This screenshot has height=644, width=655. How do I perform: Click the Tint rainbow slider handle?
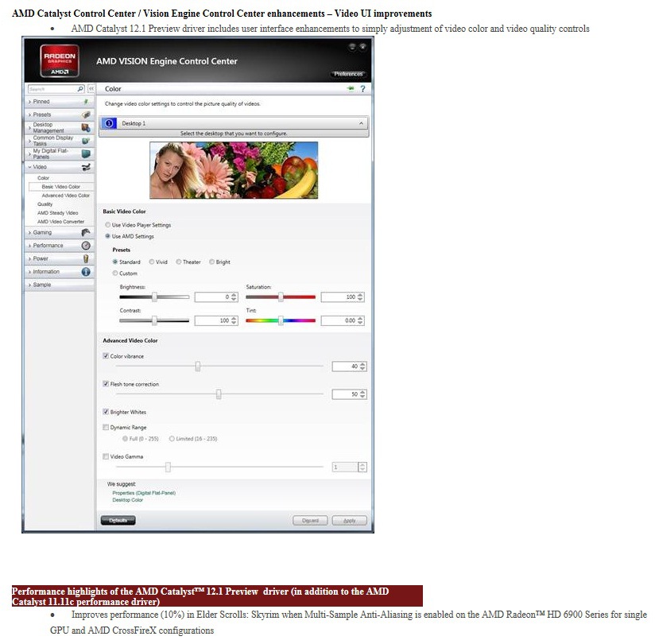click(x=281, y=320)
